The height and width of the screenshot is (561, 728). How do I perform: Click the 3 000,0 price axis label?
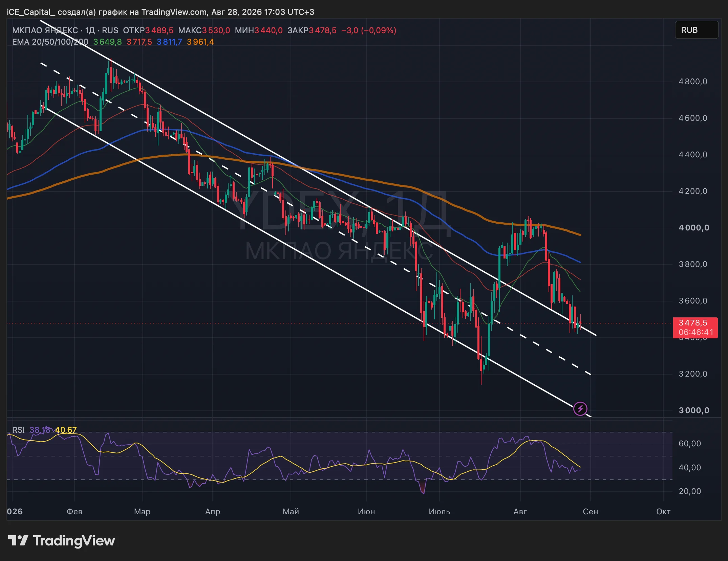(x=694, y=410)
